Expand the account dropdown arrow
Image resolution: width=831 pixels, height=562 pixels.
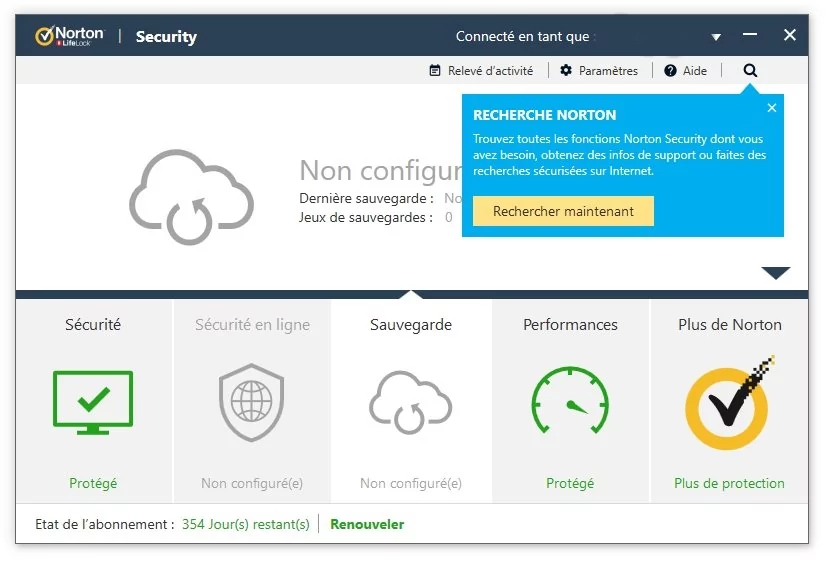[x=716, y=37]
